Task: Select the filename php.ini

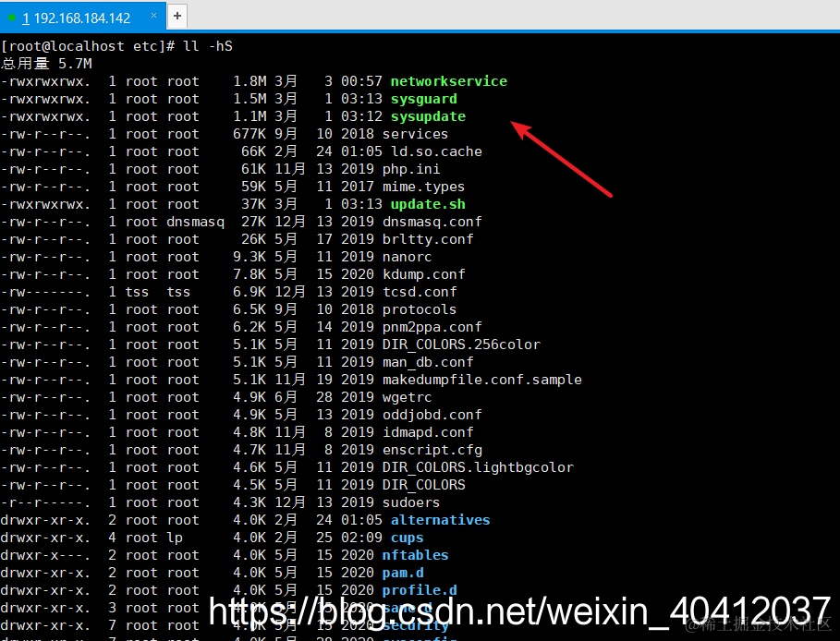Action: click(411, 169)
